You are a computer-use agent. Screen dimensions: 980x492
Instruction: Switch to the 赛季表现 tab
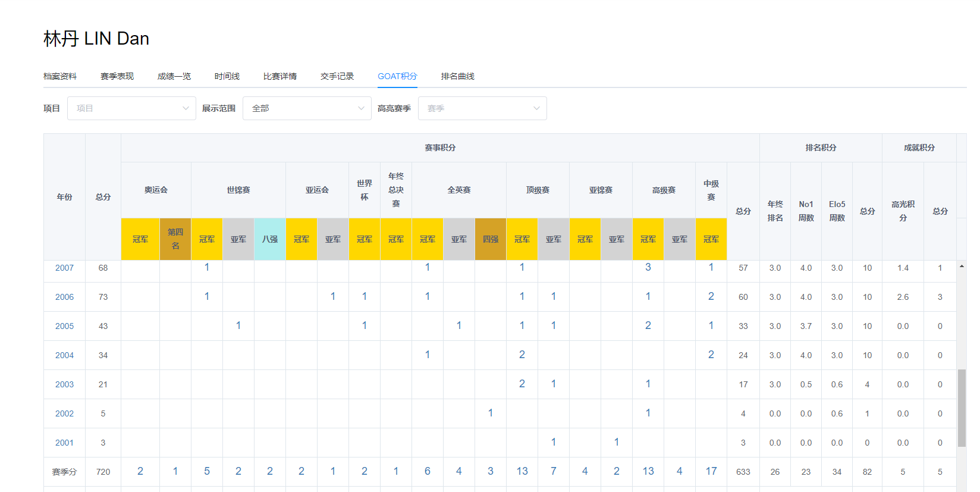(117, 76)
